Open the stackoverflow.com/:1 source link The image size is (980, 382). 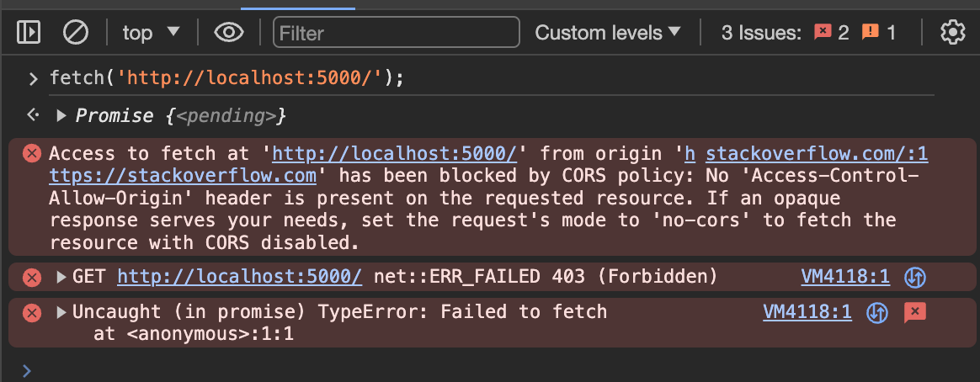[x=817, y=154]
